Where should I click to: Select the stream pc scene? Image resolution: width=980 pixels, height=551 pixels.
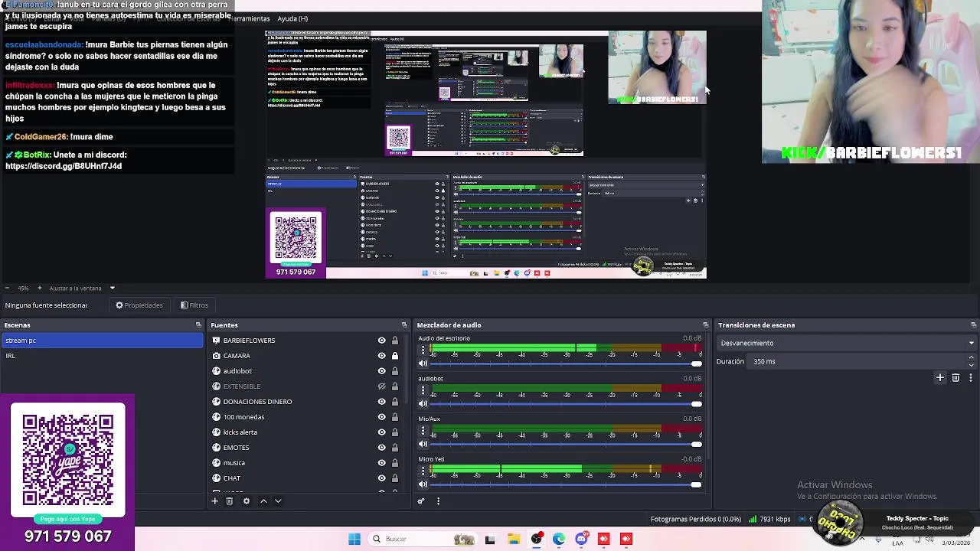(x=102, y=341)
